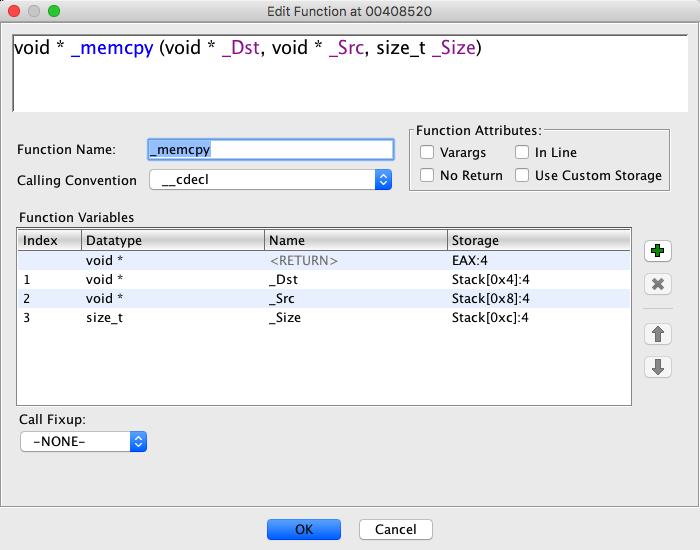Toggle the In Line checkbox

(x=522, y=153)
